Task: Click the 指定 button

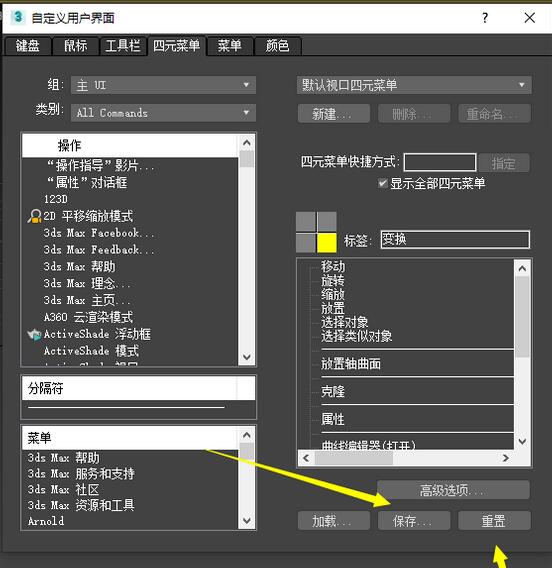Action: coord(504,163)
